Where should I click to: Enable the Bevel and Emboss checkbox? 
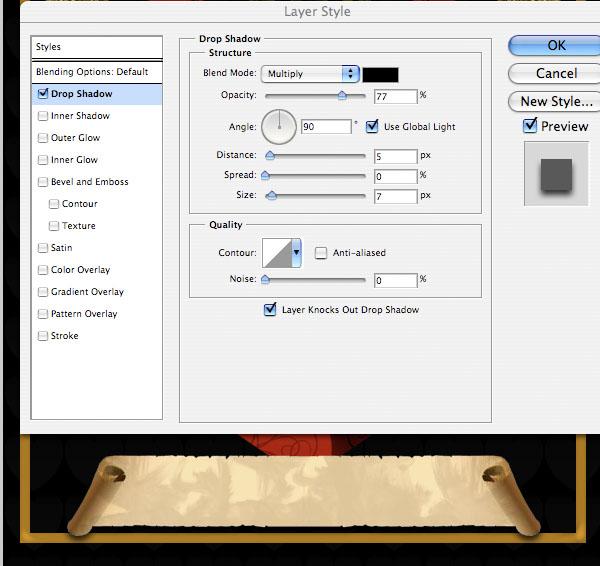click(43, 182)
